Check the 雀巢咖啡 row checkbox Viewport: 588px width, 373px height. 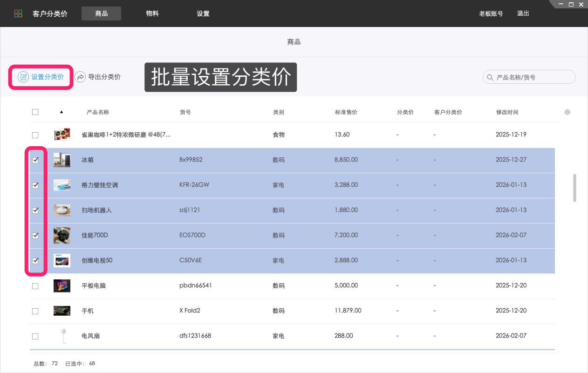[35, 135]
